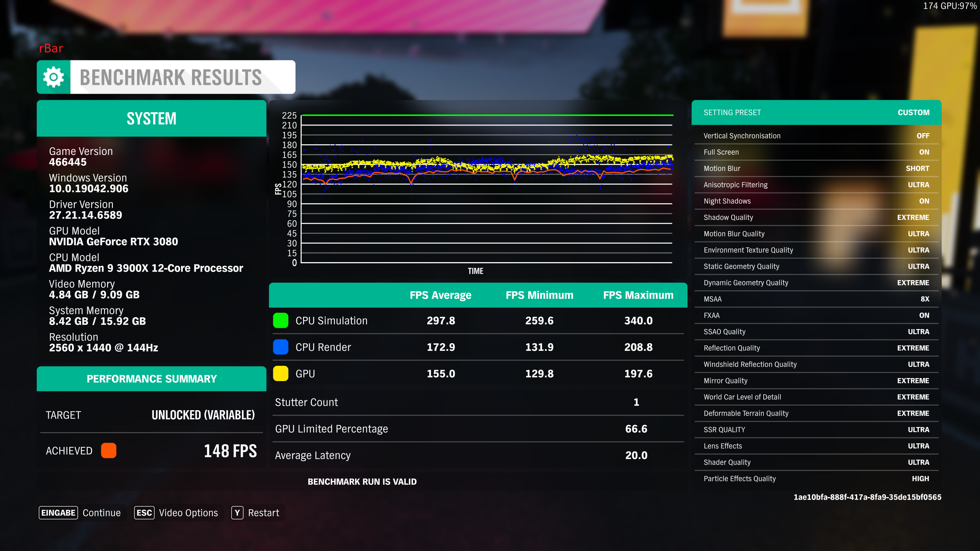Change Motion Blur setting from SHORT
The image size is (980, 551).
pyautogui.click(x=816, y=168)
